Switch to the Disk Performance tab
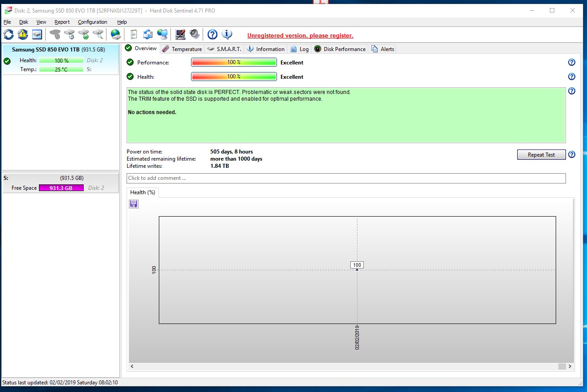 point(340,49)
